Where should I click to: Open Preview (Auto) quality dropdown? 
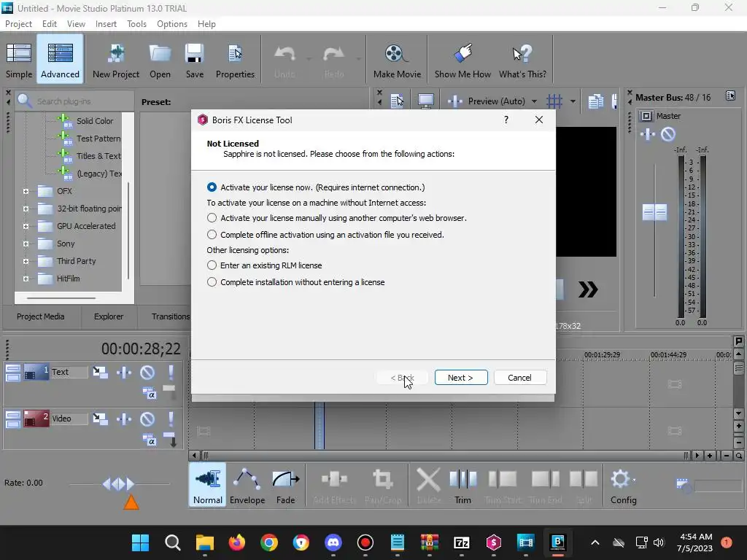pos(534,101)
